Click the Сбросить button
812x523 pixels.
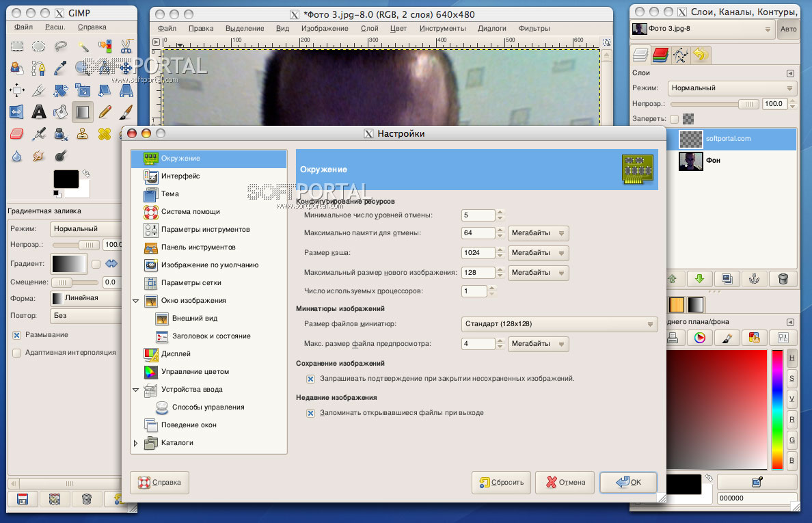(x=501, y=482)
